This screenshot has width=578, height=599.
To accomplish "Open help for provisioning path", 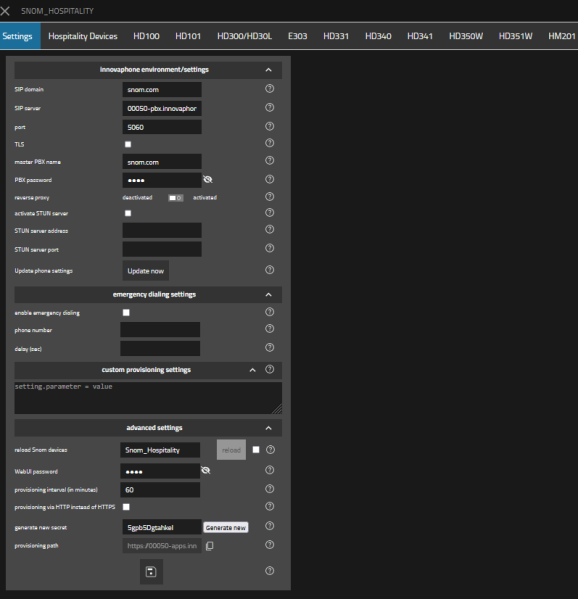I will (x=269, y=544).
